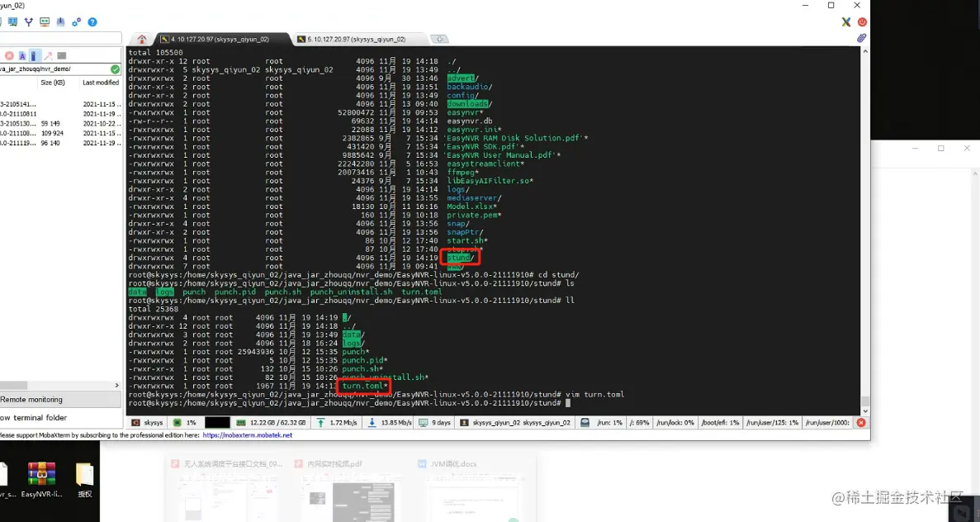Click the /: 69% disk usage entry
The width and height of the screenshot is (980, 522).
point(639,423)
